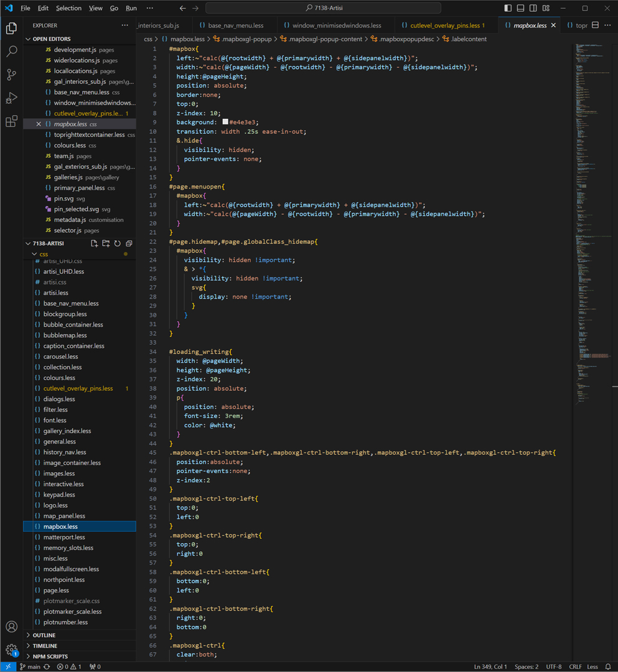This screenshot has width=618, height=672.
Task: Open metadata.js in Open Editors
Action: point(79,220)
